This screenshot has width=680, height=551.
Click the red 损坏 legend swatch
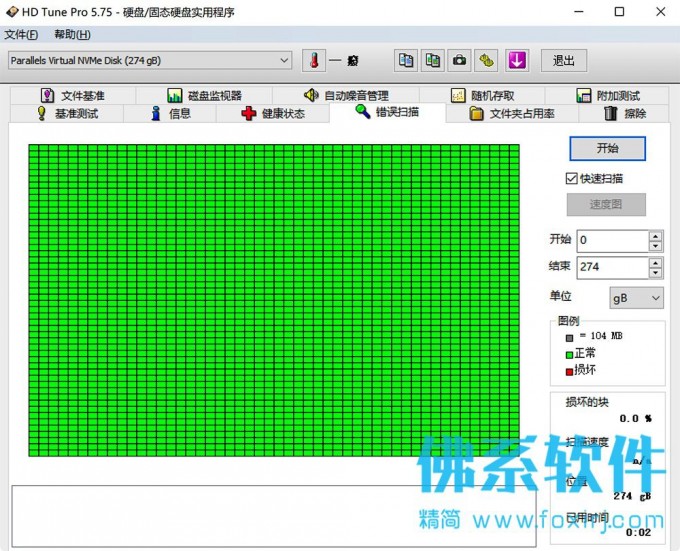coord(569,372)
